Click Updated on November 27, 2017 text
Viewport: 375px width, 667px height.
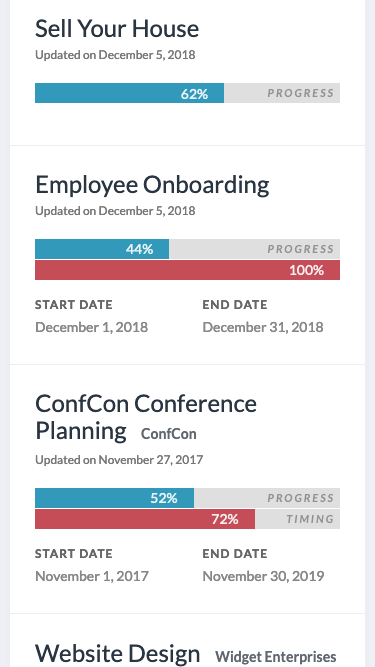[x=119, y=460]
